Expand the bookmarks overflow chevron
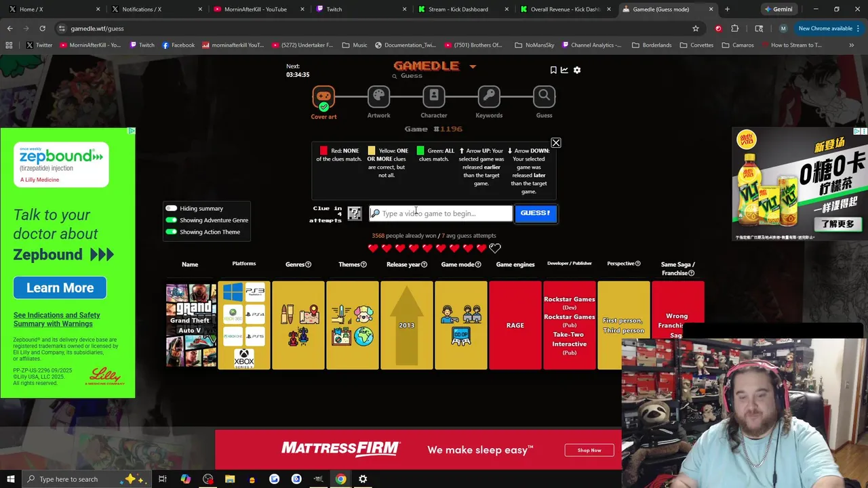The image size is (868, 488). 851,45
